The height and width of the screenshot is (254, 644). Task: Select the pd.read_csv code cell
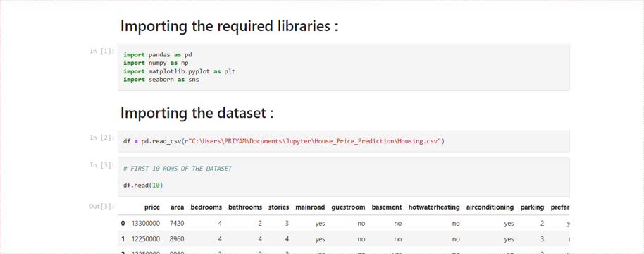point(343,141)
